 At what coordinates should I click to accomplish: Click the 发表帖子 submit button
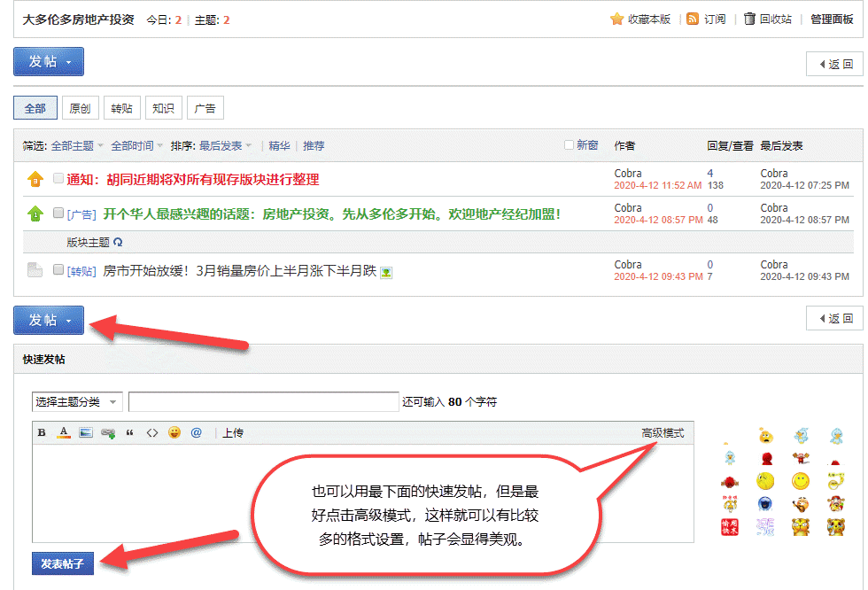click(x=63, y=563)
